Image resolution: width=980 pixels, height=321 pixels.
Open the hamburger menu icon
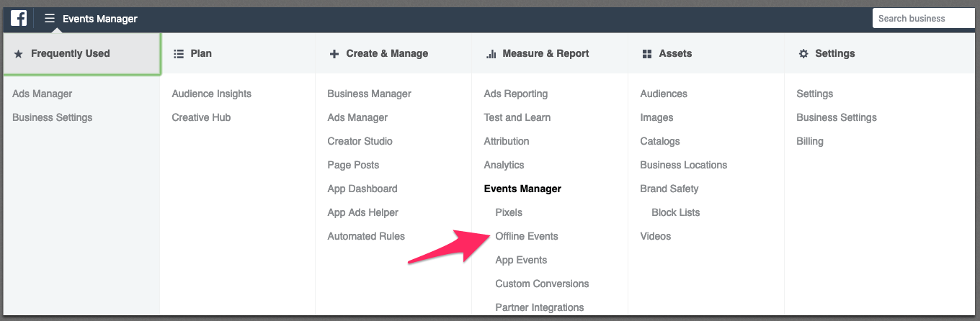50,19
